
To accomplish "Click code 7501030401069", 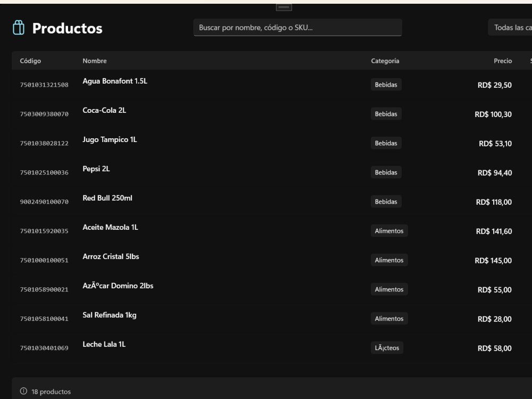I will click(44, 348).
